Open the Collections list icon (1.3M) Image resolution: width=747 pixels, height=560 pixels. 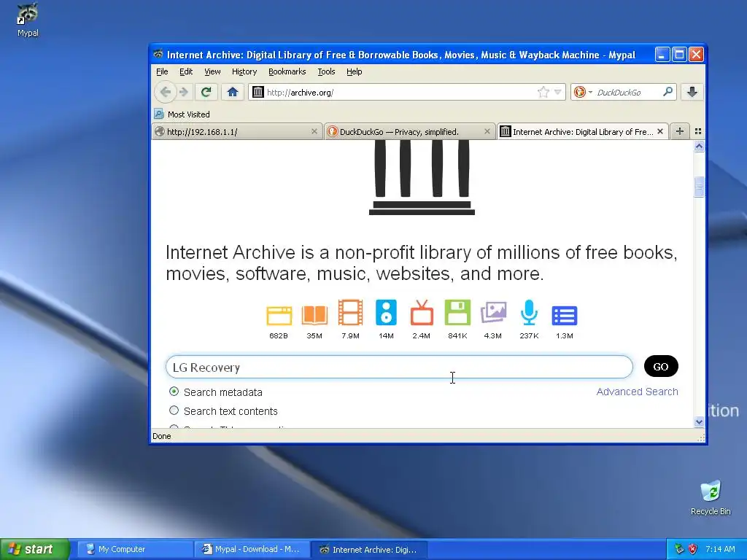tap(565, 316)
